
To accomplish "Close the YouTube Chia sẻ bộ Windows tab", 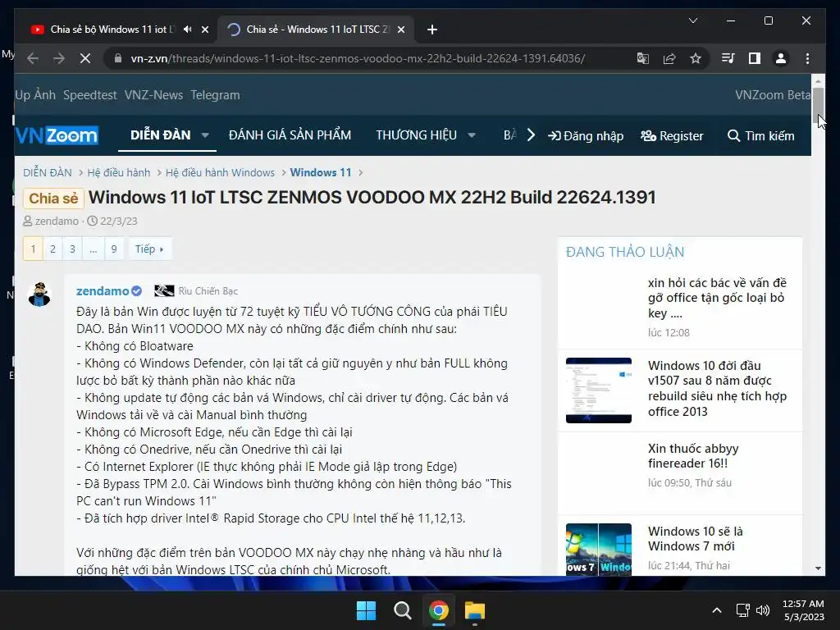I will point(204,30).
